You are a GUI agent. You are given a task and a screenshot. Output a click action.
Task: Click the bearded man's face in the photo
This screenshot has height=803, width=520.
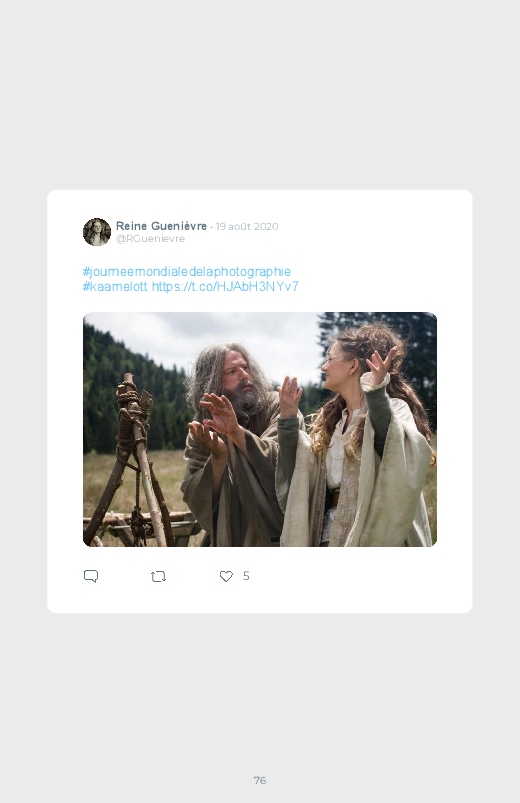241,381
